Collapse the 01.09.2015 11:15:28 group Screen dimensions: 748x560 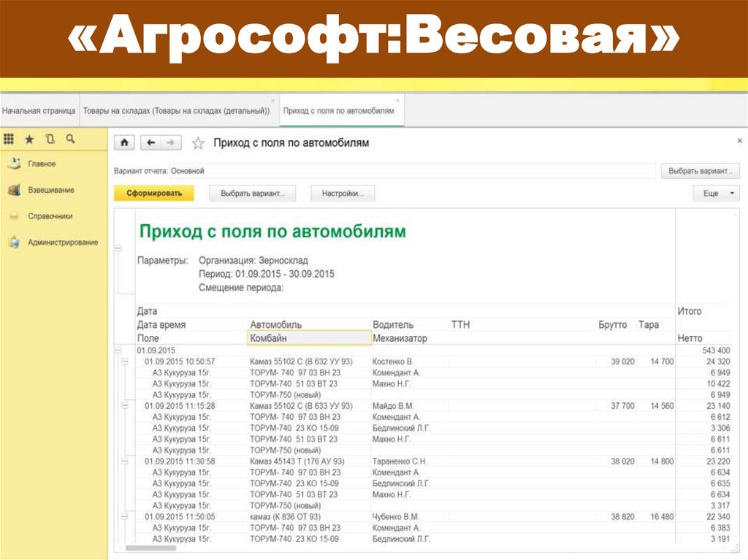125,406
